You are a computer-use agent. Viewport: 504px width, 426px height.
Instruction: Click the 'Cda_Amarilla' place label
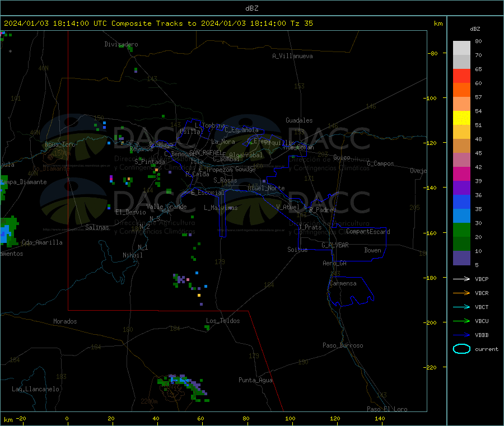[42, 242]
